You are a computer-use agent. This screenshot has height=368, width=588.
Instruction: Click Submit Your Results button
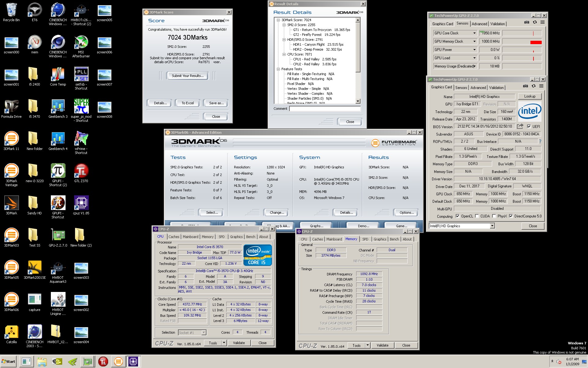187,76
